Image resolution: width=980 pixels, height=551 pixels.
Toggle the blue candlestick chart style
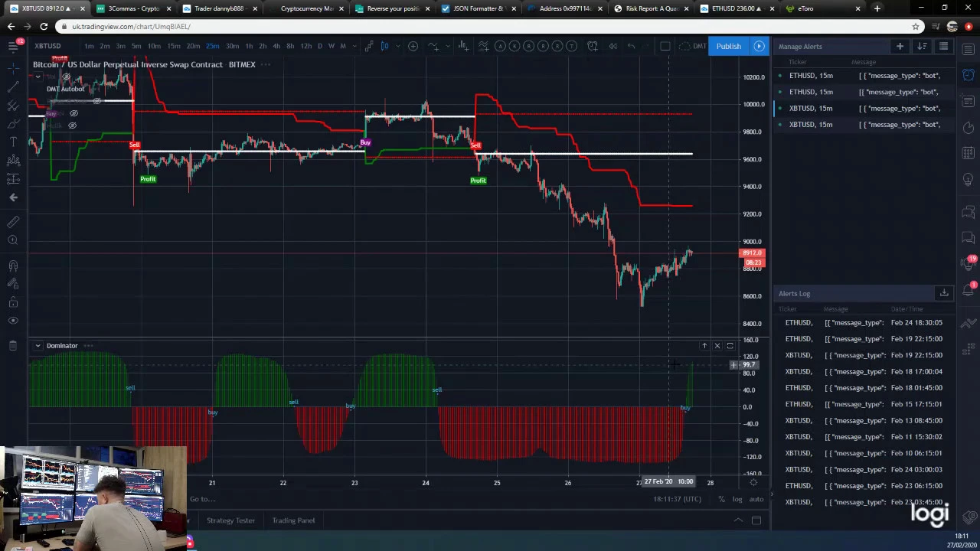(385, 46)
